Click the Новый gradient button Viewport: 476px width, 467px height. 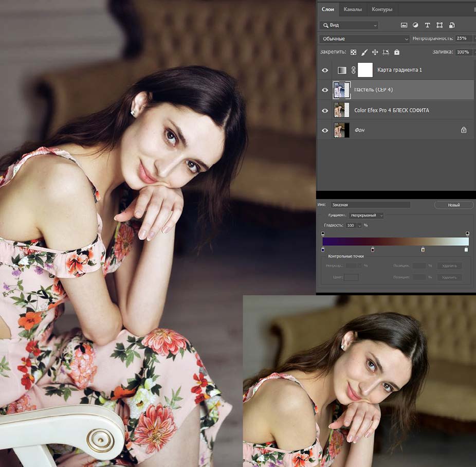[x=453, y=205]
